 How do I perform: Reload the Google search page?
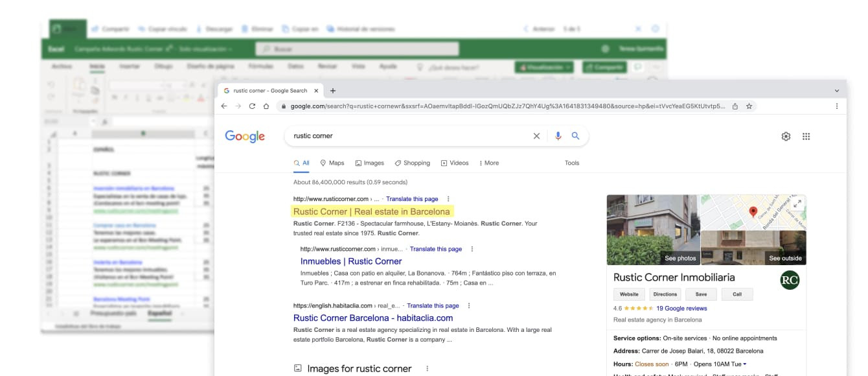click(252, 106)
